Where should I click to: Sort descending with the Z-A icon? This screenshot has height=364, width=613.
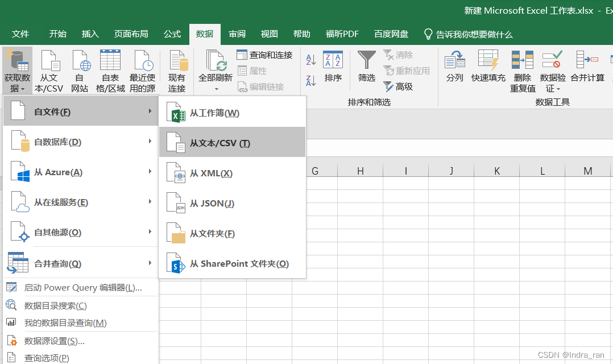click(x=311, y=81)
